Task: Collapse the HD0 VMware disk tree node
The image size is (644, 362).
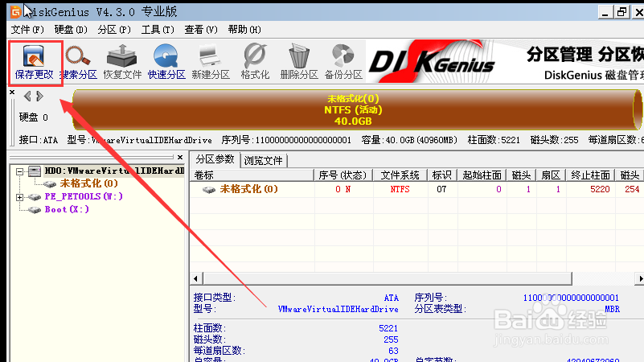Action: click(19, 171)
